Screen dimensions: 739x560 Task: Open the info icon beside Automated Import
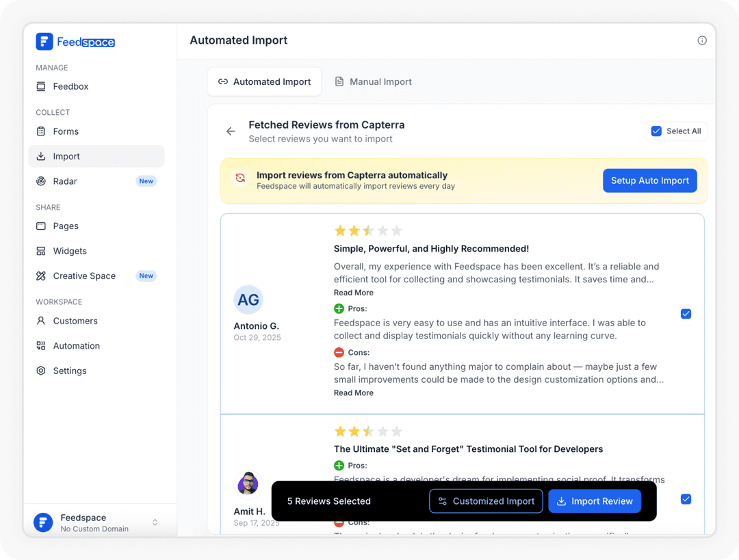tap(702, 40)
